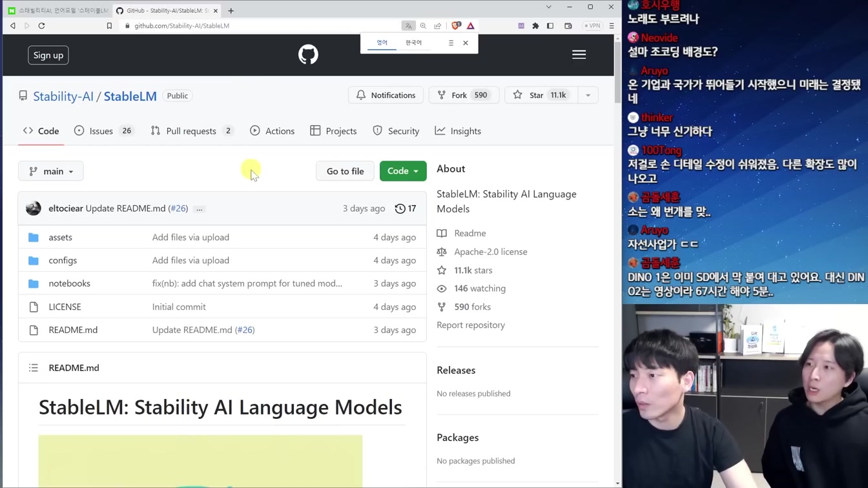Bookmark this page using the bookmark icon
The height and width of the screenshot is (488, 868).
tap(109, 26)
